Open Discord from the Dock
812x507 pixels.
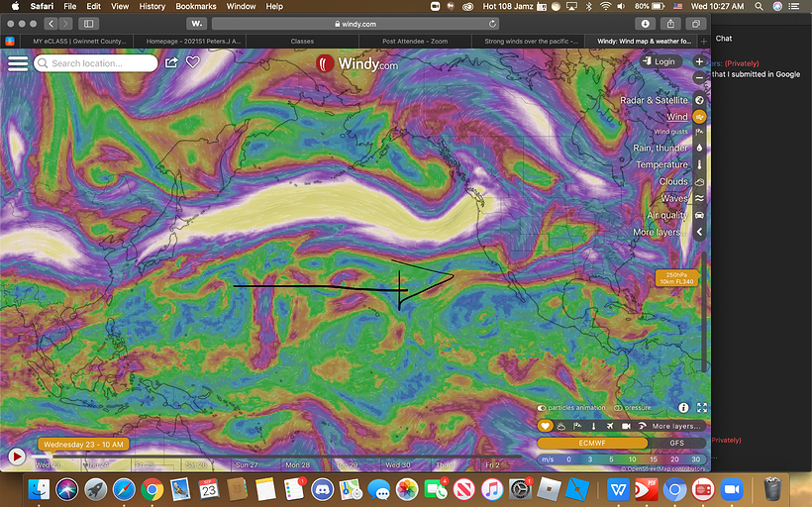[322, 489]
